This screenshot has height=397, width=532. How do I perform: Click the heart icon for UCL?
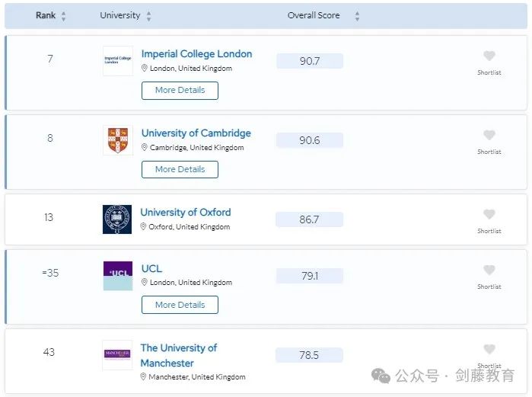[x=489, y=271]
